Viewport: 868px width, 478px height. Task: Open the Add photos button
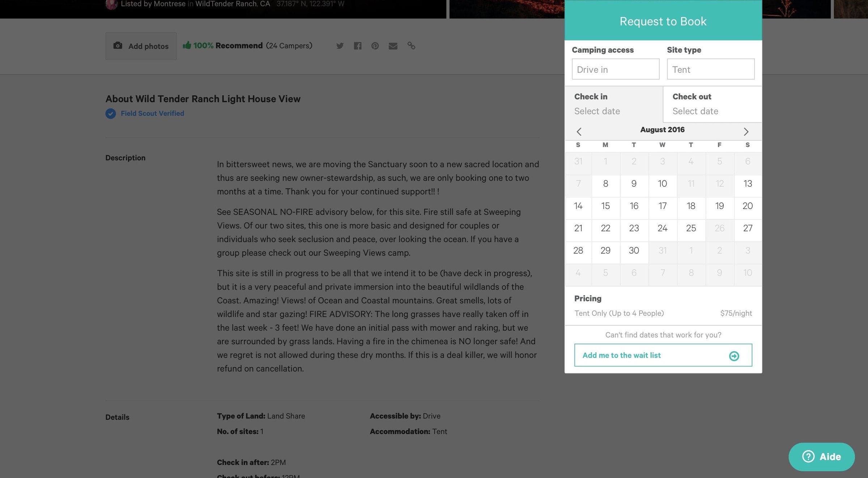(x=141, y=46)
